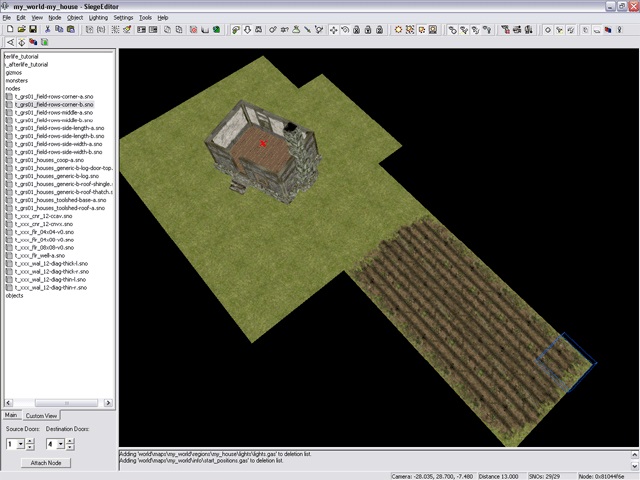Screen dimensions: 640x480
Task: Increase the Destination Doors value with up arrow
Action: pos(70,441)
